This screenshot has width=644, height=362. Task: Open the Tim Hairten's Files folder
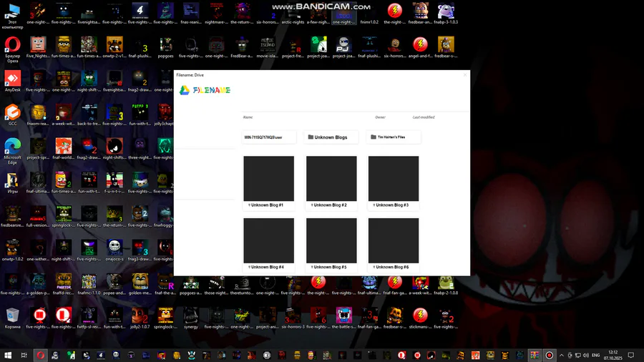[393, 137]
